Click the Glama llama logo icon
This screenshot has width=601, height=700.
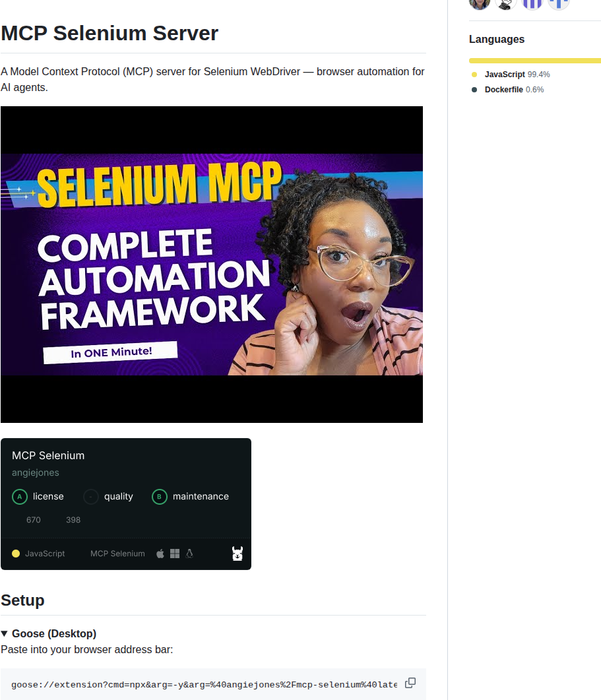tap(237, 554)
